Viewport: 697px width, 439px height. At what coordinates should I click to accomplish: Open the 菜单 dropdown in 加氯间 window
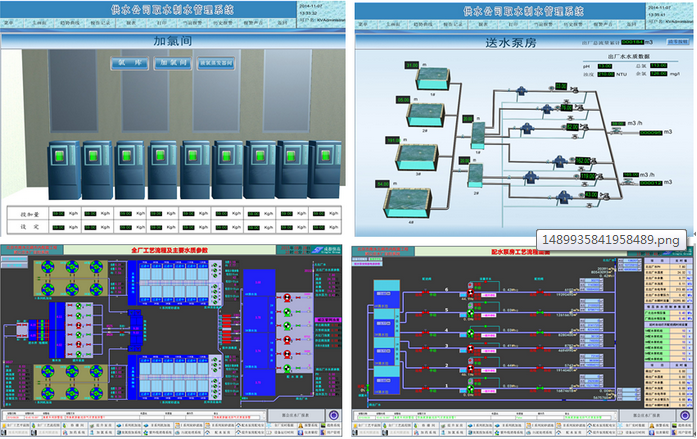11,23
